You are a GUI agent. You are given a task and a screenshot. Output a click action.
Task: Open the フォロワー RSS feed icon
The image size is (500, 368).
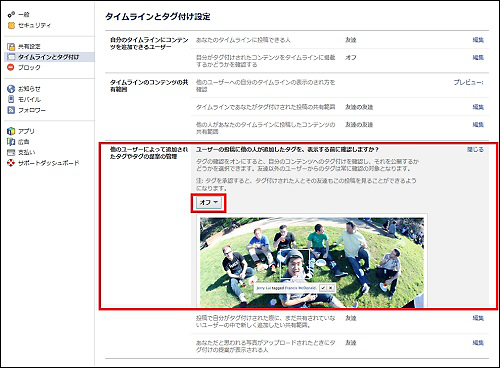coord(11,110)
